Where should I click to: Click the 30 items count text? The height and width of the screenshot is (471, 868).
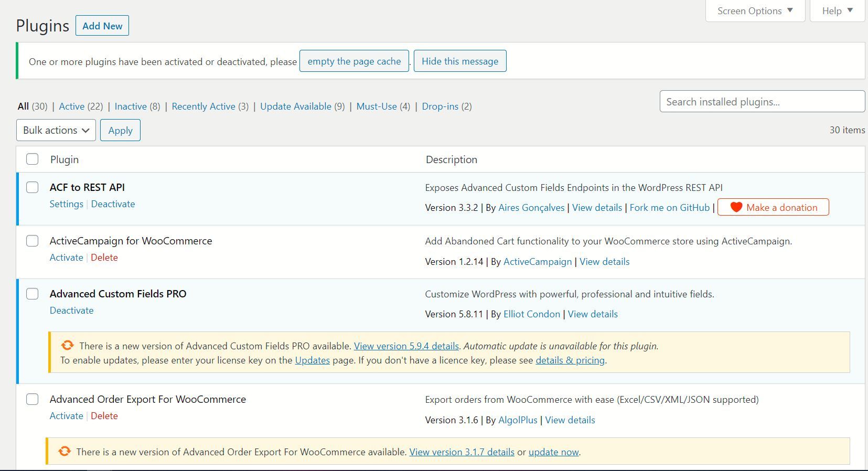847,130
